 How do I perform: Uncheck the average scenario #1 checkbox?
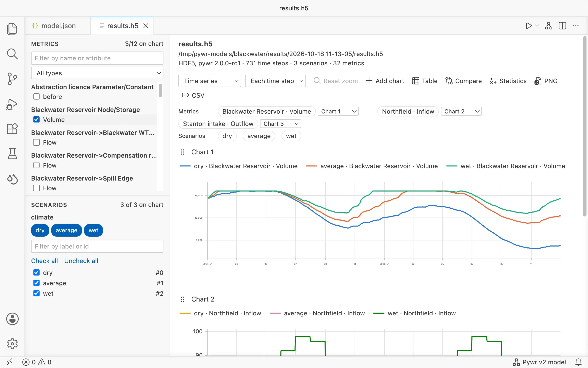[x=37, y=283]
